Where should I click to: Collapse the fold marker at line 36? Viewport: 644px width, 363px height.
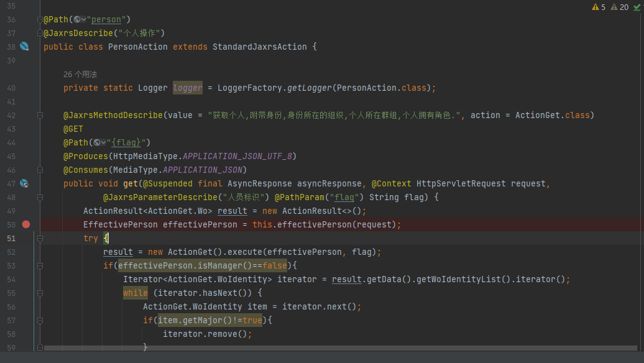tap(40, 19)
